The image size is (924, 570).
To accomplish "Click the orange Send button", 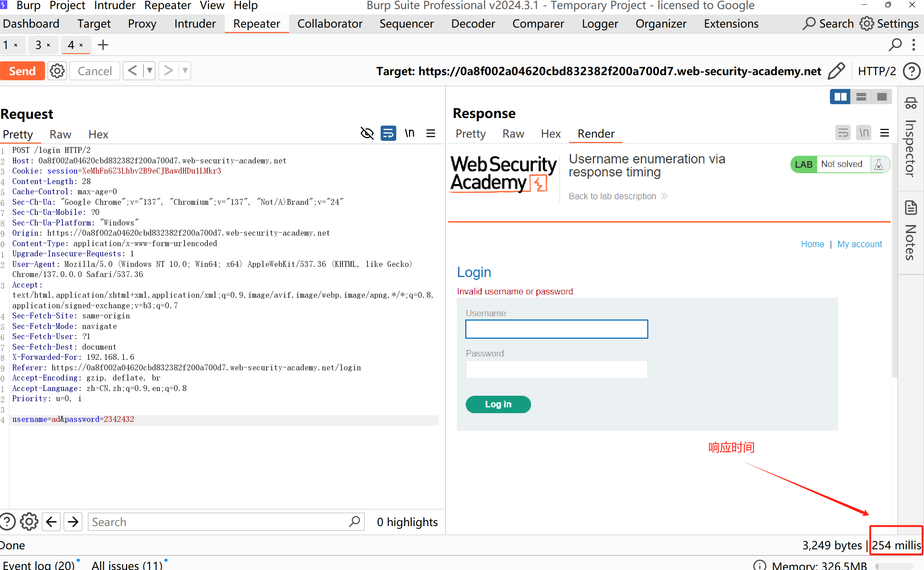I will tap(22, 71).
